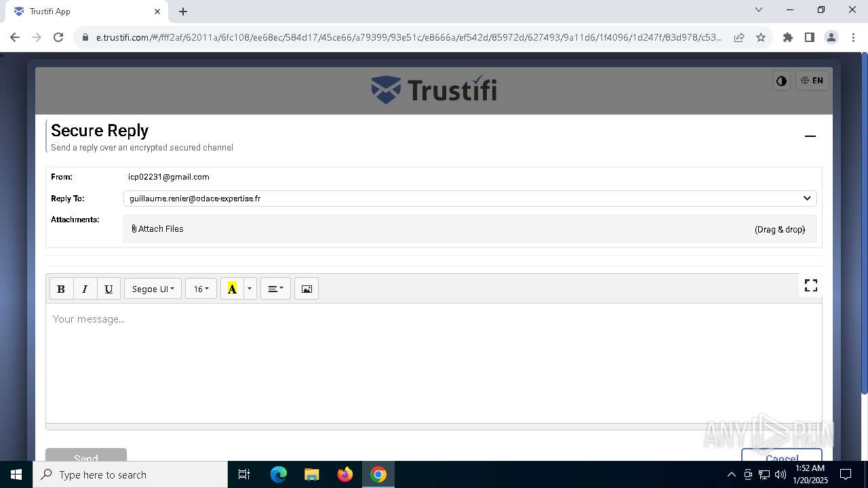Go back in browser

pos(15,37)
